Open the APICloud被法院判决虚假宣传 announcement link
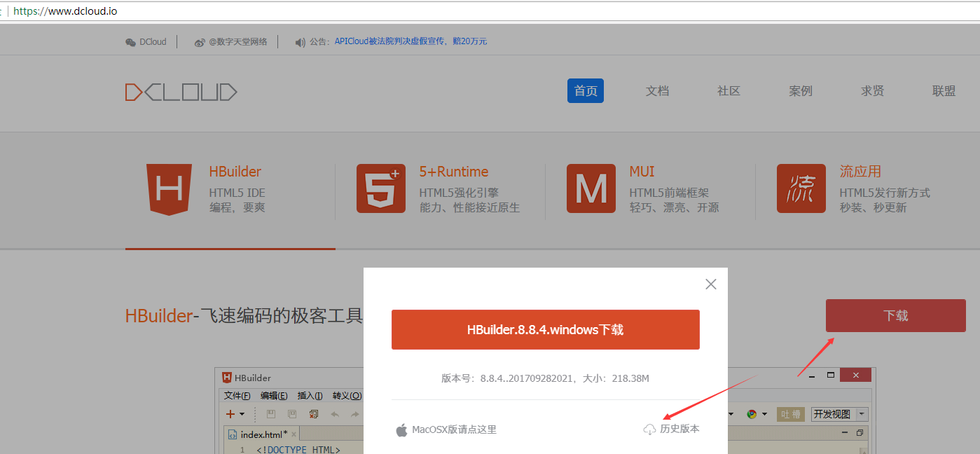 pos(410,42)
